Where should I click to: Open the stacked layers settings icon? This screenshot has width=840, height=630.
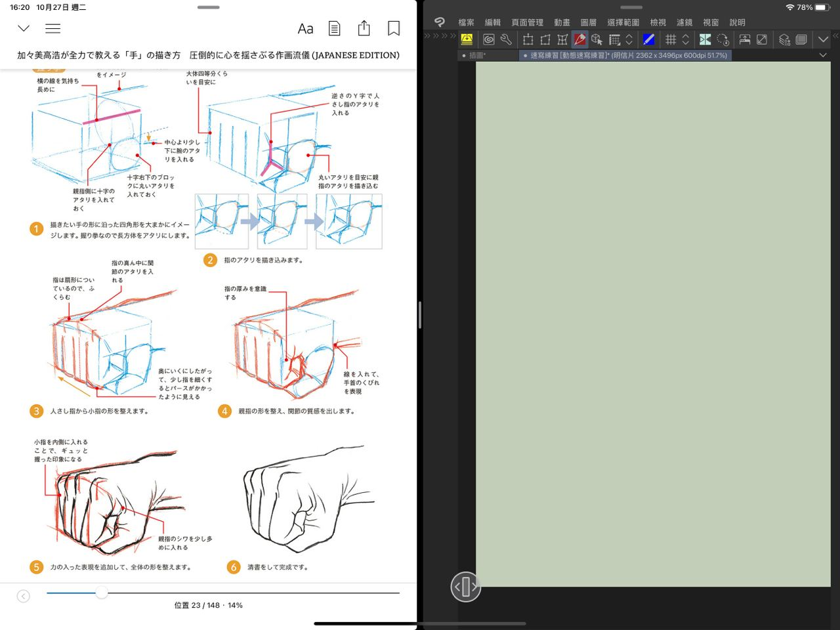click(x=784, y=39)
